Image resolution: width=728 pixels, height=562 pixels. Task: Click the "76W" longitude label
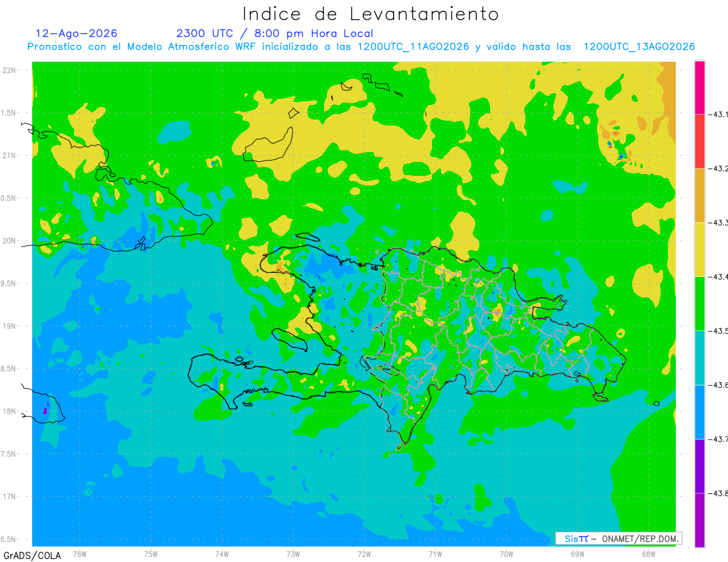pyautogui.click(x=79, y=554)
